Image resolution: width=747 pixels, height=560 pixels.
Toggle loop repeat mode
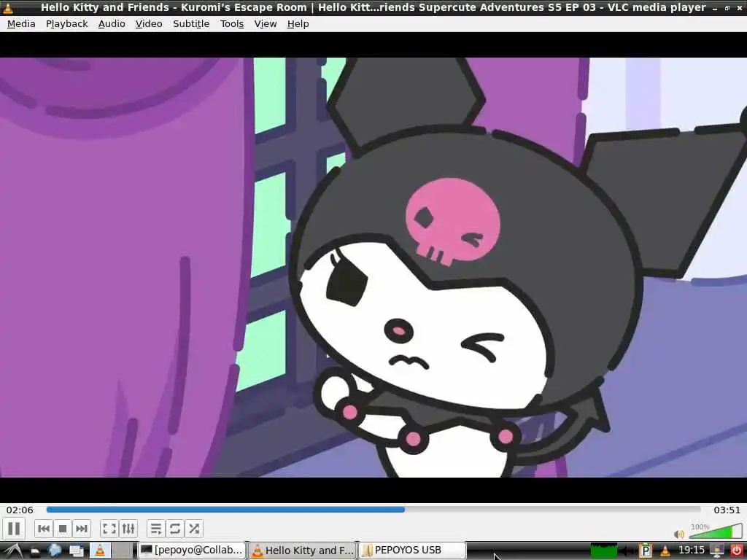click(x=175, y=529)
